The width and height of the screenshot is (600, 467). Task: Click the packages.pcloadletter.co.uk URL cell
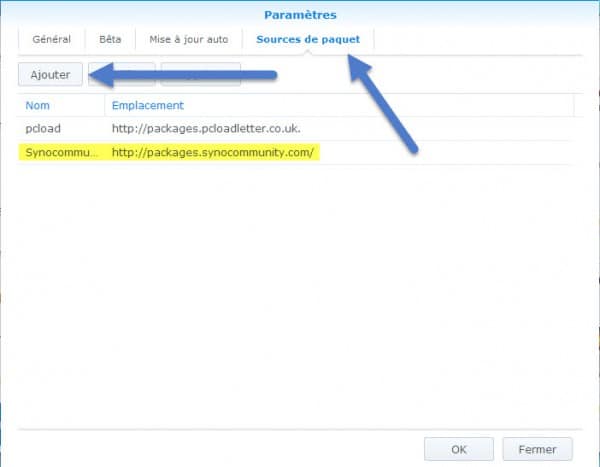tap(206, 128)
